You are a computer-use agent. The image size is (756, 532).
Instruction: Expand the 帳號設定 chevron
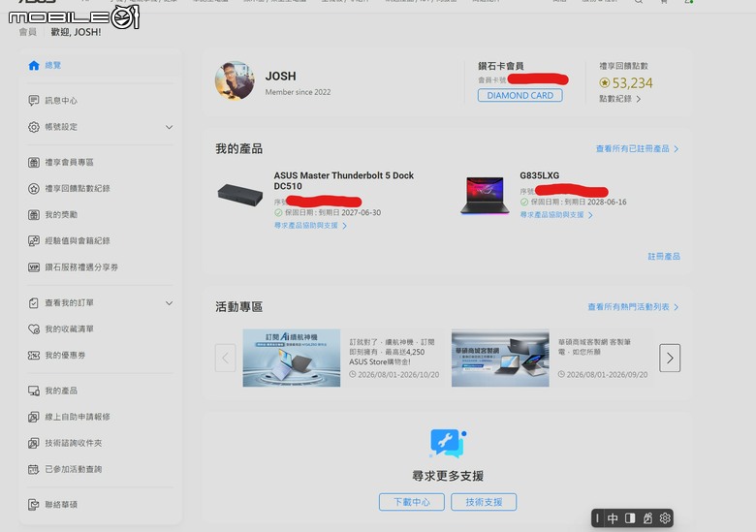pyautogui.click(x=169, y=127)
